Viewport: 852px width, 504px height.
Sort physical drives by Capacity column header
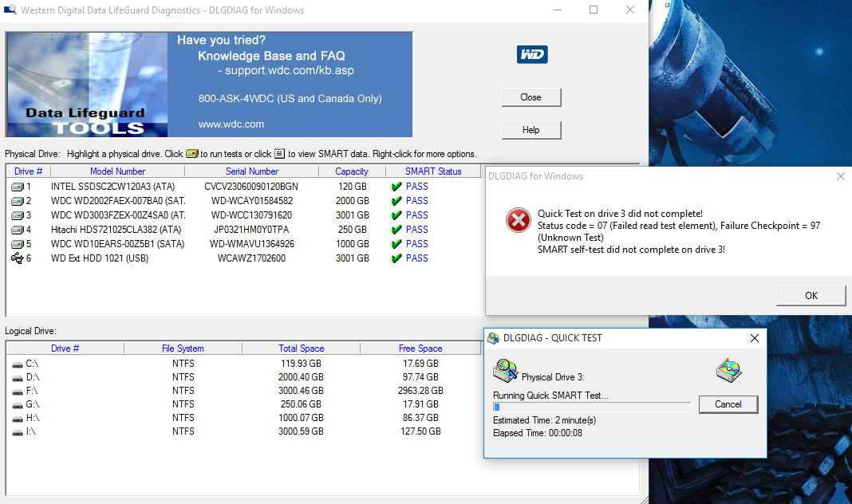[x=352, y=171]
